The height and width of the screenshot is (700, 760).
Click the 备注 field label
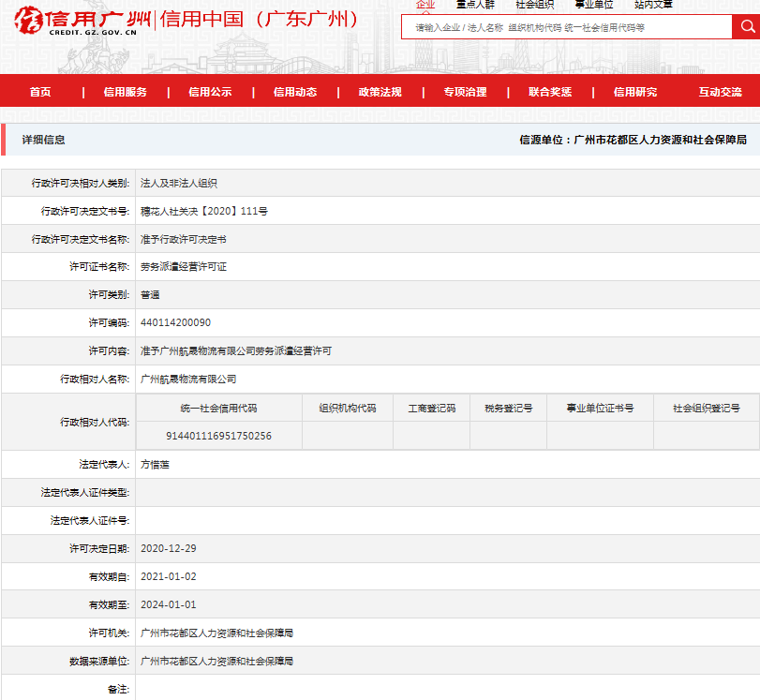pyautogui.click(x=119, y=690)
